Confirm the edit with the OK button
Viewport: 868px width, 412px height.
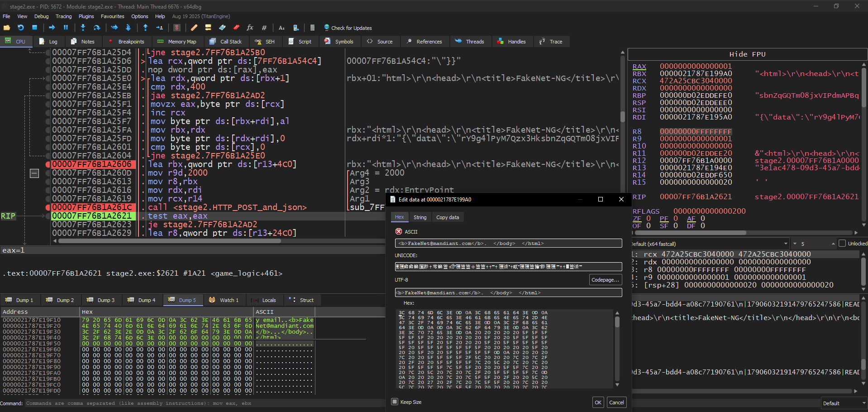click(598, 402)
